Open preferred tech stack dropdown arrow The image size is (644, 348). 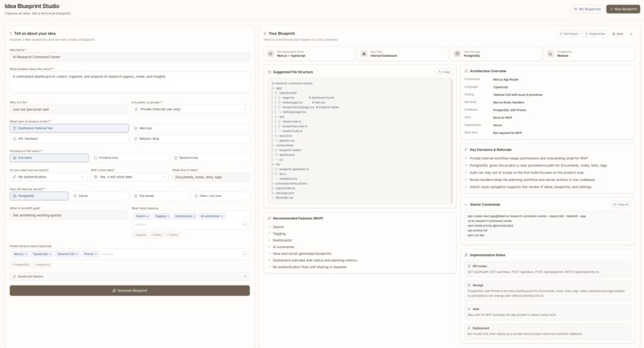pos(244,254)
